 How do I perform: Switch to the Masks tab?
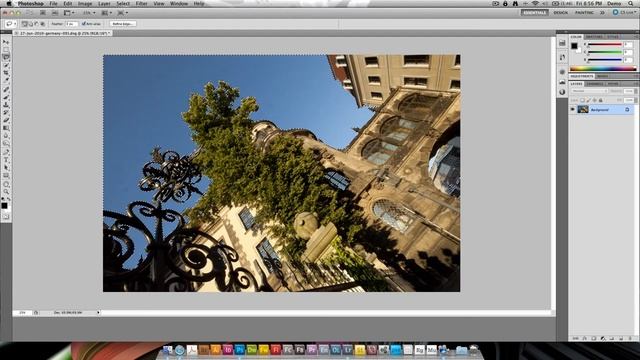(x=602, y=76)
